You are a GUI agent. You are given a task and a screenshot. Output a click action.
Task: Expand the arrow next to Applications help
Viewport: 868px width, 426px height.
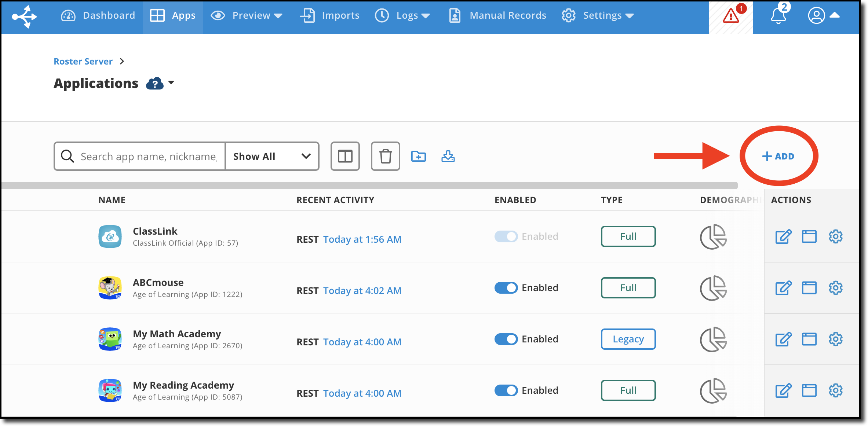(171, 82)
